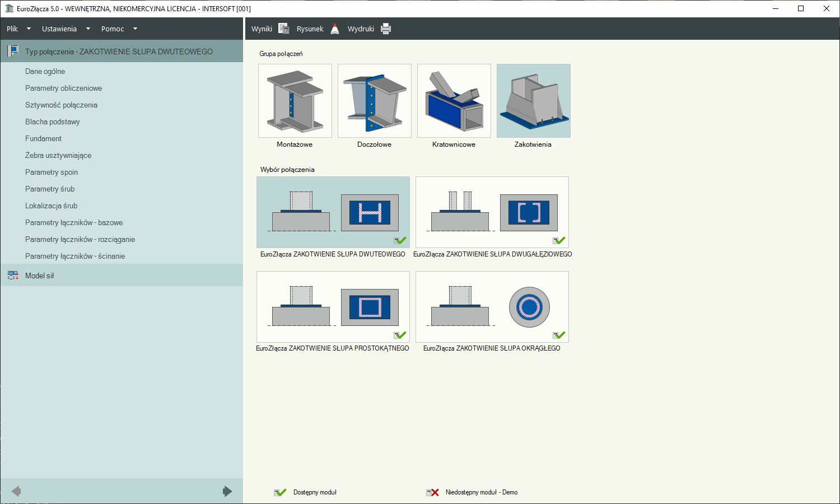Maximize the EuroZłącza window
The image size is (840, 504).
pos(801,8)
